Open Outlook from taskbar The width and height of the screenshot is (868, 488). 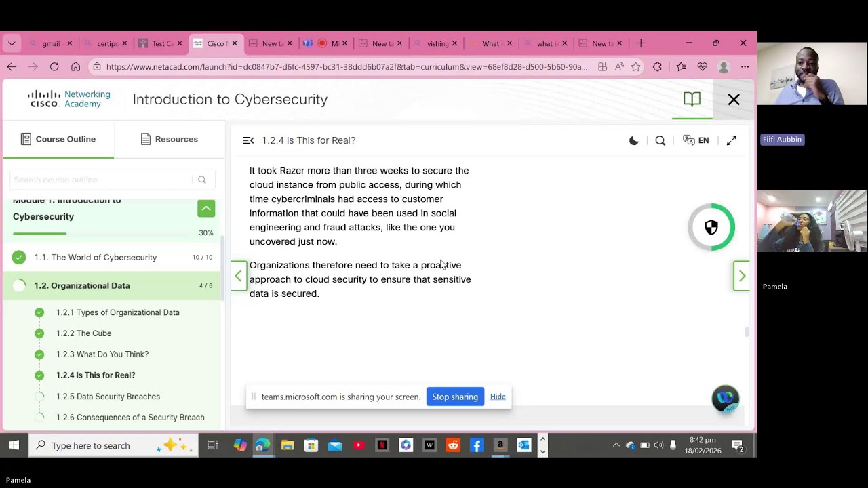(x=524, y=445)
